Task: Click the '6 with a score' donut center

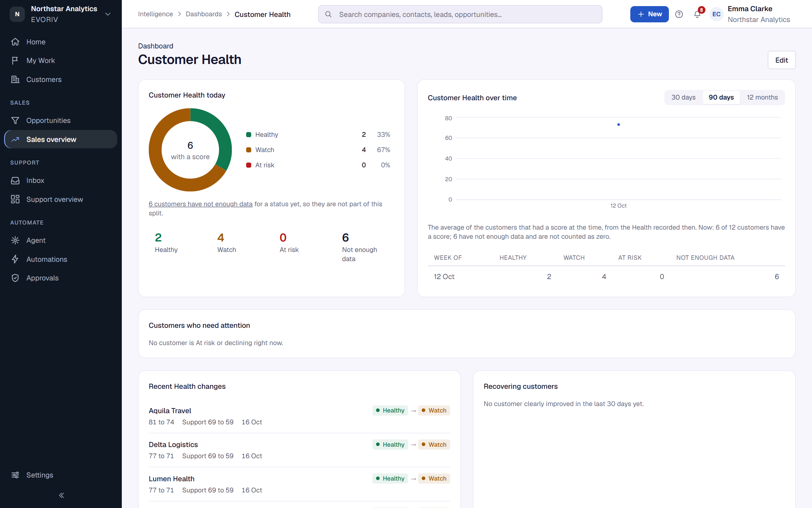Action: point(190,150)
